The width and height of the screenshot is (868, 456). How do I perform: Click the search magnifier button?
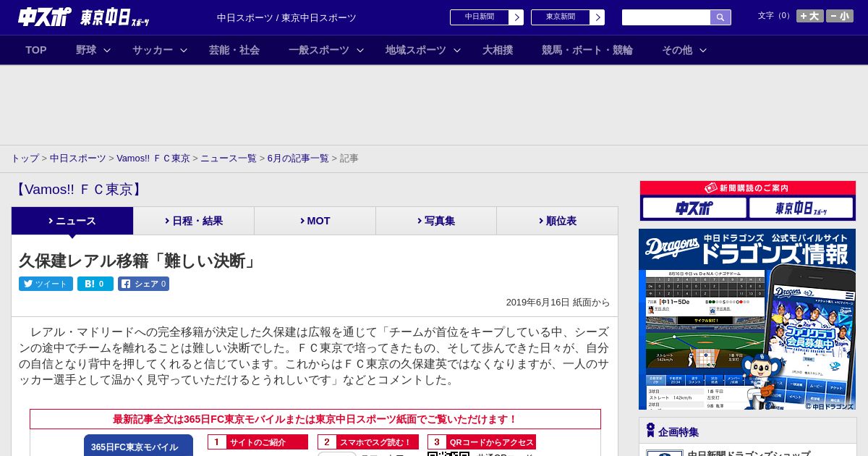point(720,17)
